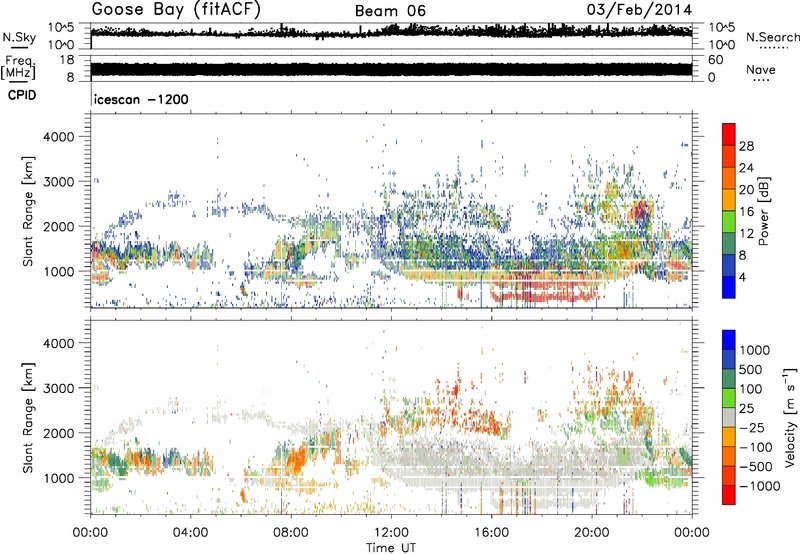800x554 pixels.
Task: Click the 'Beam 06' label
Action: [390, 11]
